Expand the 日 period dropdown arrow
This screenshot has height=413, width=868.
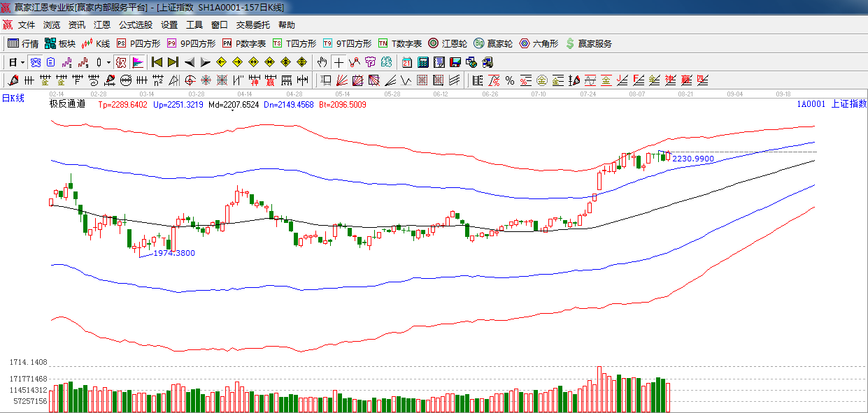(22, 62)
